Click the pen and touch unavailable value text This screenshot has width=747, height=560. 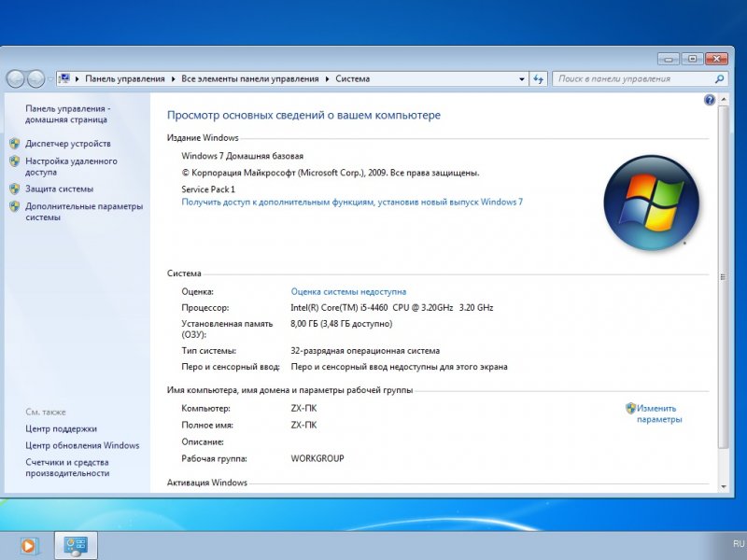point(399,367)
